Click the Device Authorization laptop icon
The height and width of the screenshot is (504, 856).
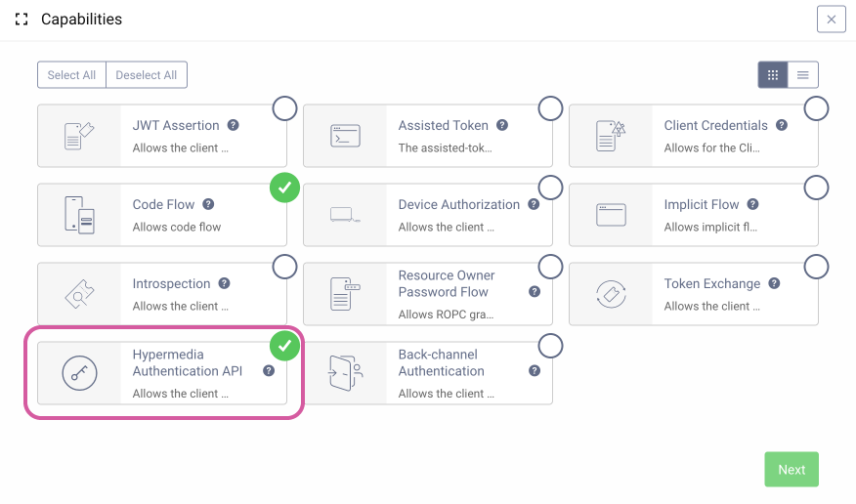[345, 215]
